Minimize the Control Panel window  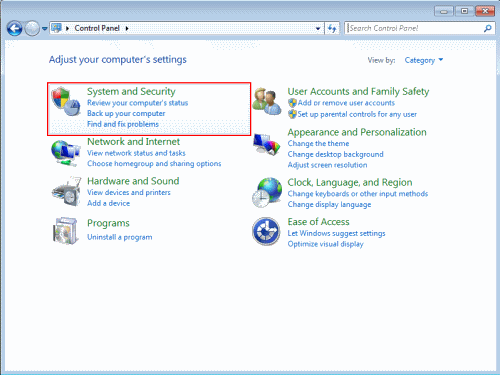pos(444,11)
